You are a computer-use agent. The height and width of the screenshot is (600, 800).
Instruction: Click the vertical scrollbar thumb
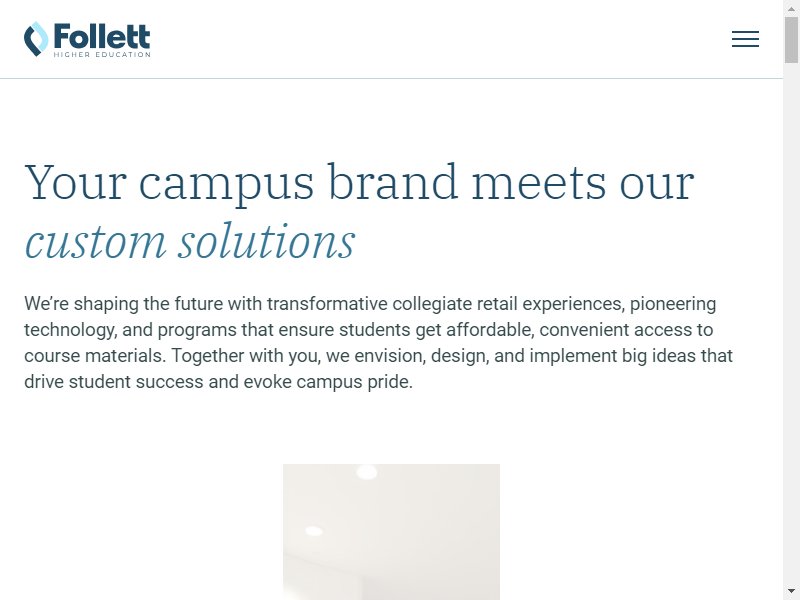pyautogui.click(x=791, y=40)
